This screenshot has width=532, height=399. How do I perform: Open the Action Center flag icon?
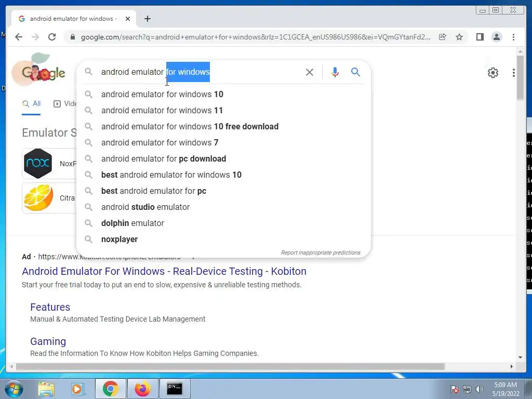point(455,389)
